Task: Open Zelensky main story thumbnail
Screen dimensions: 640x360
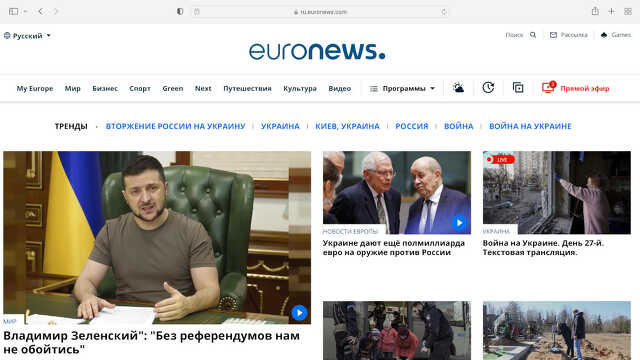Action: (157, 238)
